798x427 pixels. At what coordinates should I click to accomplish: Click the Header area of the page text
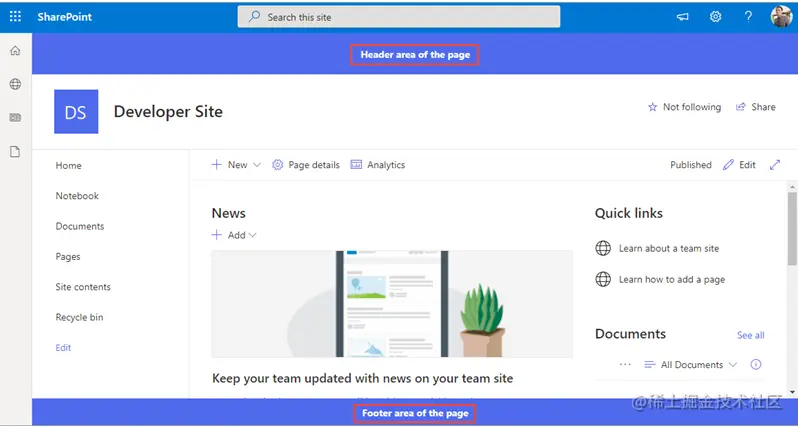pos(415,54)
